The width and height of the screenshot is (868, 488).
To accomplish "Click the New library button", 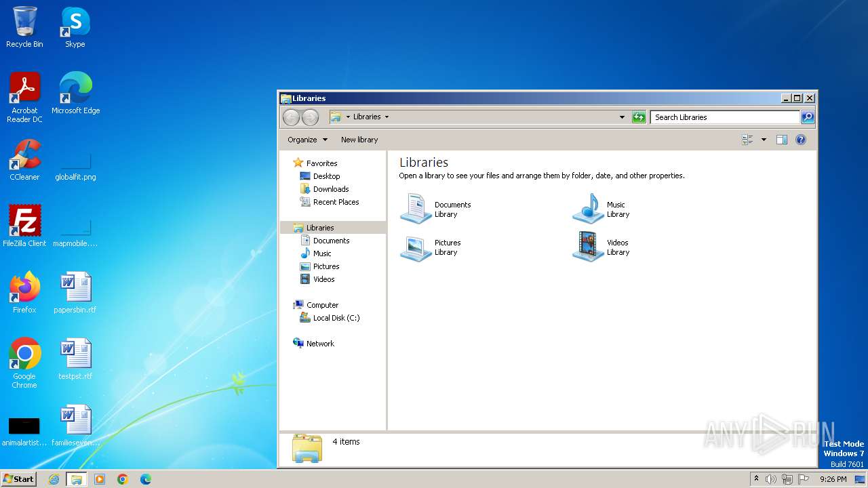I will (359, 140).
